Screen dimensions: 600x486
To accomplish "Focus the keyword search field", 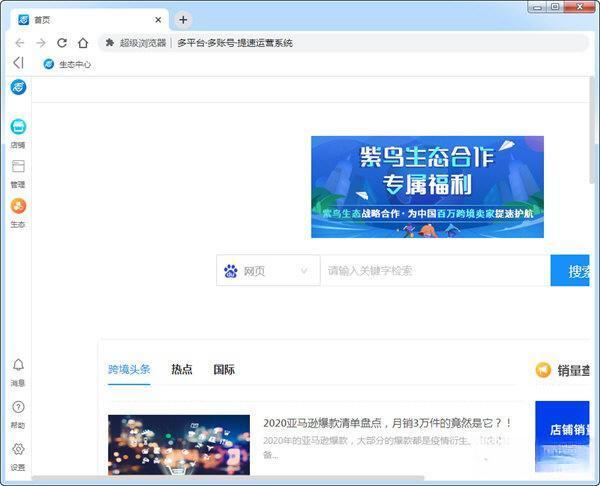I will (435, 271).
